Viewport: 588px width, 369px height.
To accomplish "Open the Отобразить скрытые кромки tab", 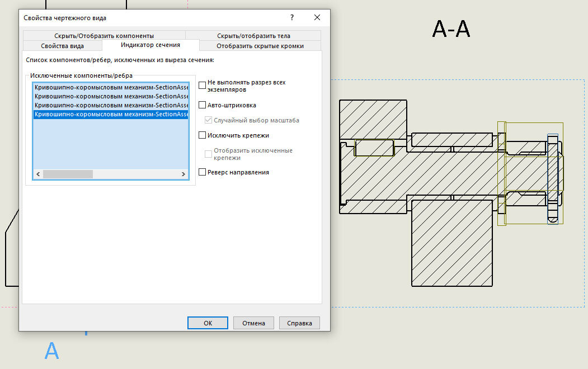I will tap(260, 46).
